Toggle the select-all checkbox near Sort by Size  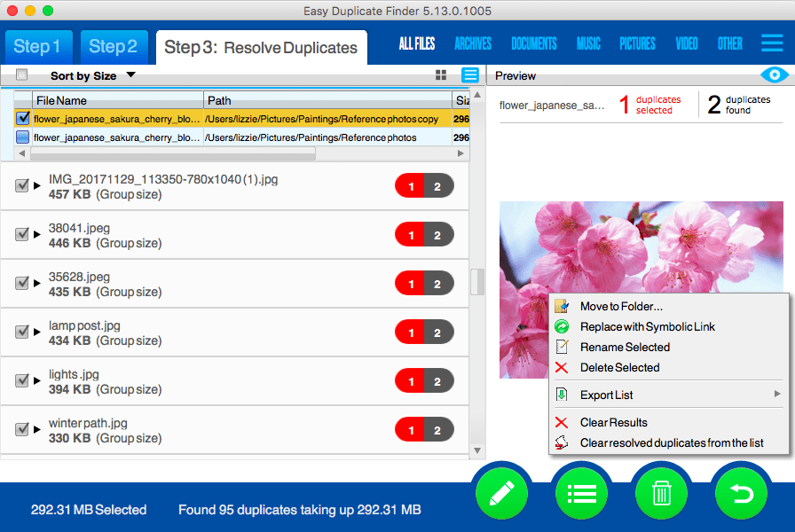[x=22, y=75]
